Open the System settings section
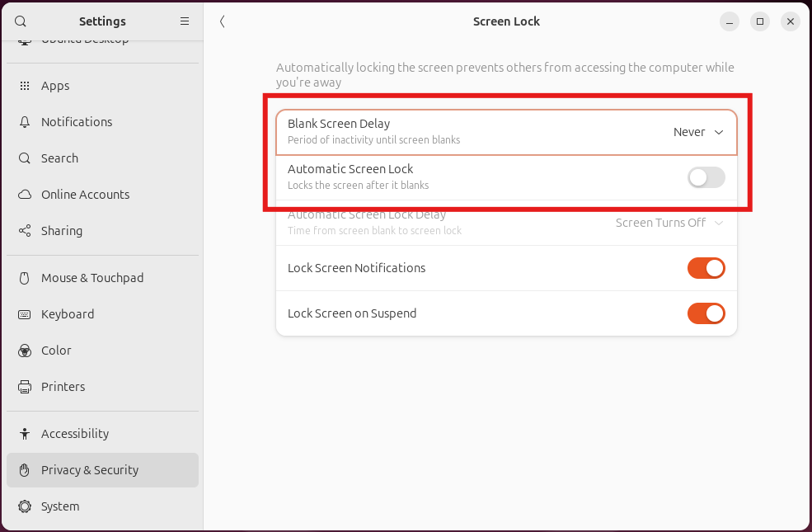The width and height of the screenshot is (812, 532). tap(60, 506)
